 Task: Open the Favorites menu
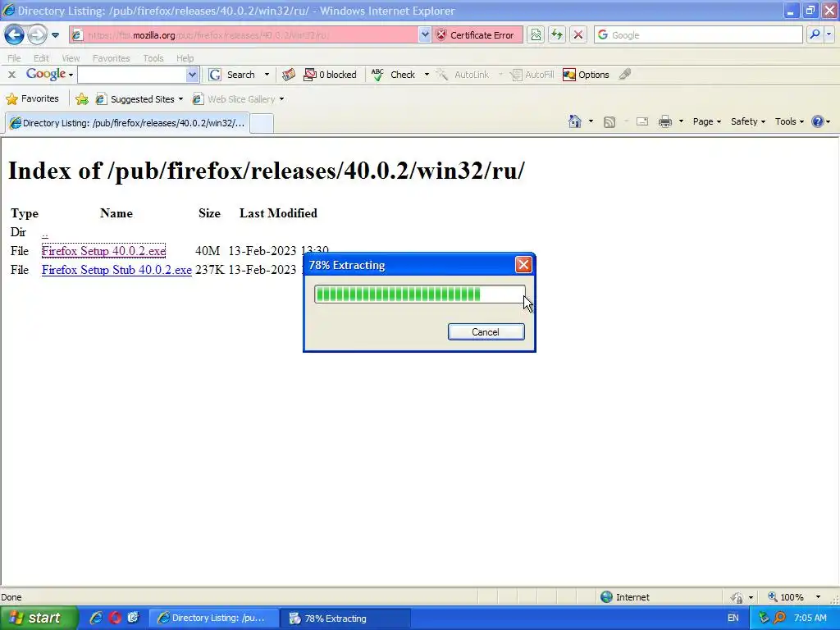111,58
